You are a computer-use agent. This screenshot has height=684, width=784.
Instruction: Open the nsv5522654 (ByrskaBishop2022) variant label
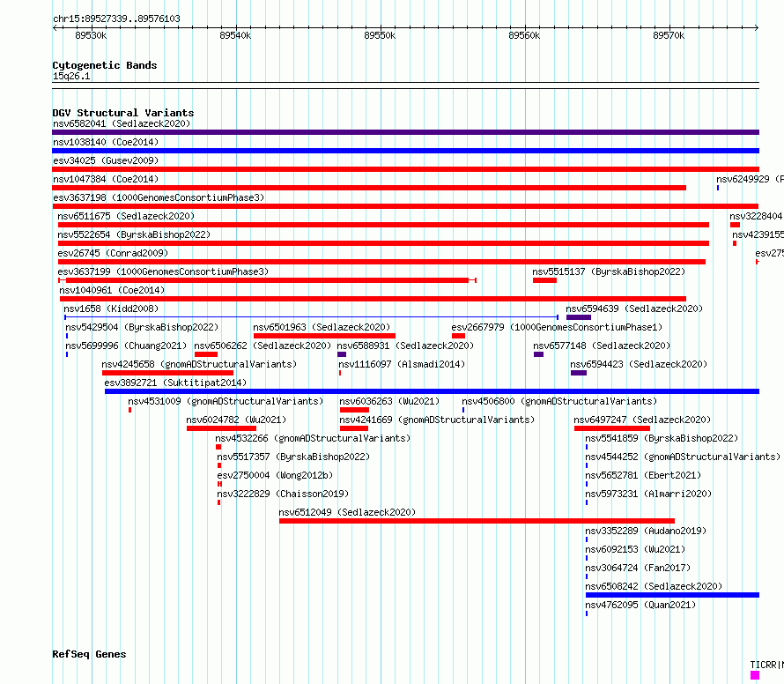pyautogui.click(x=134, y=234)
